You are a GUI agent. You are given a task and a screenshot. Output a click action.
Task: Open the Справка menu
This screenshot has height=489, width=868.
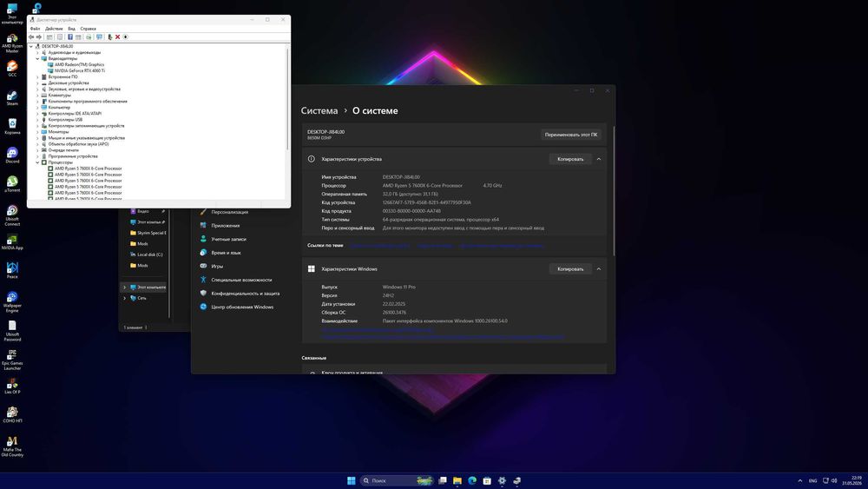[x=88, y=29]
